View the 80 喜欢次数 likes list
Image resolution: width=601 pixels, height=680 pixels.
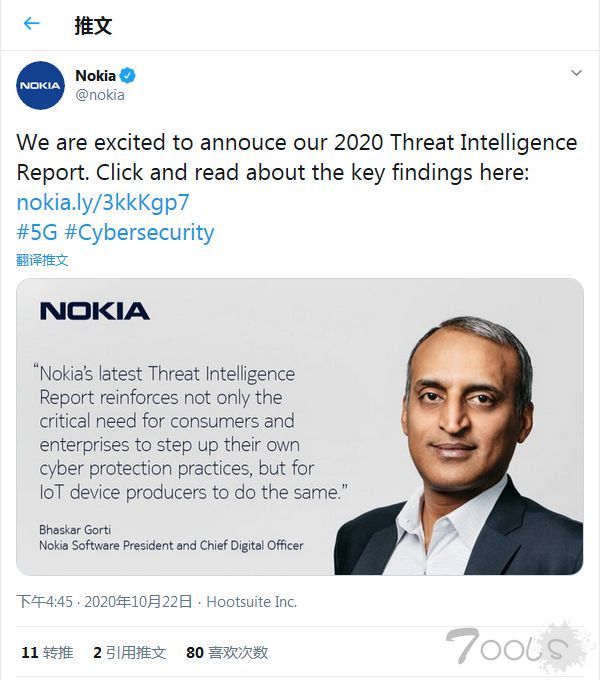[x=227, y=652]
